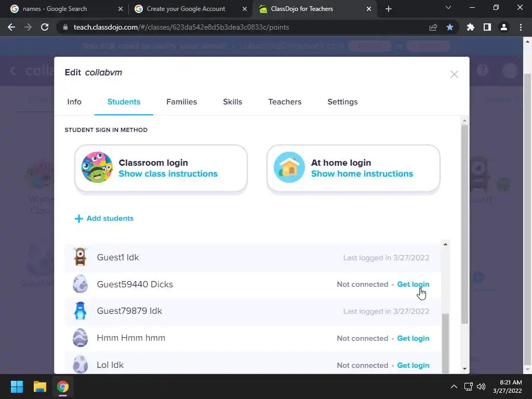Close the ClassDojo for Teachers tab
Image resolution: width=532 pixels, height=399 pixels.
tap(369, 9)
